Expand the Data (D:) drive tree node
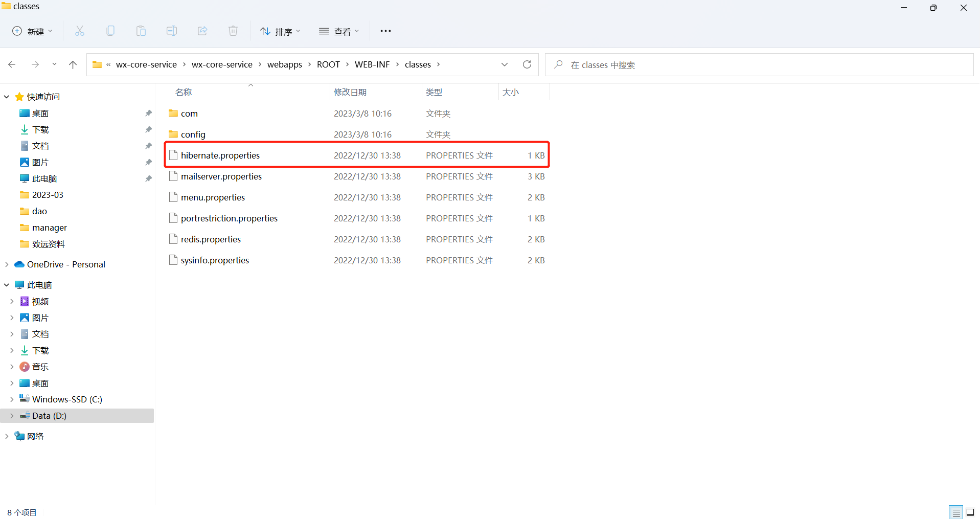This screenshot has height=519, width=980. (12, 416)
